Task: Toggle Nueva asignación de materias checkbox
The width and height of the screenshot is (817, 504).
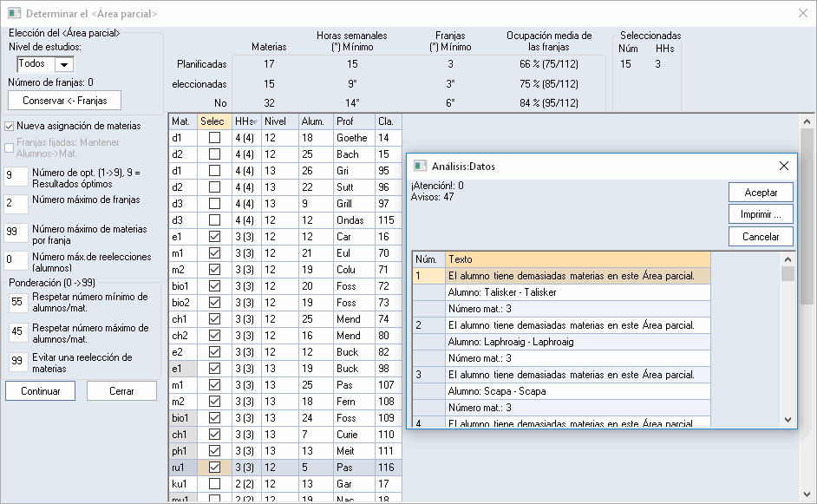Action: 9,126
